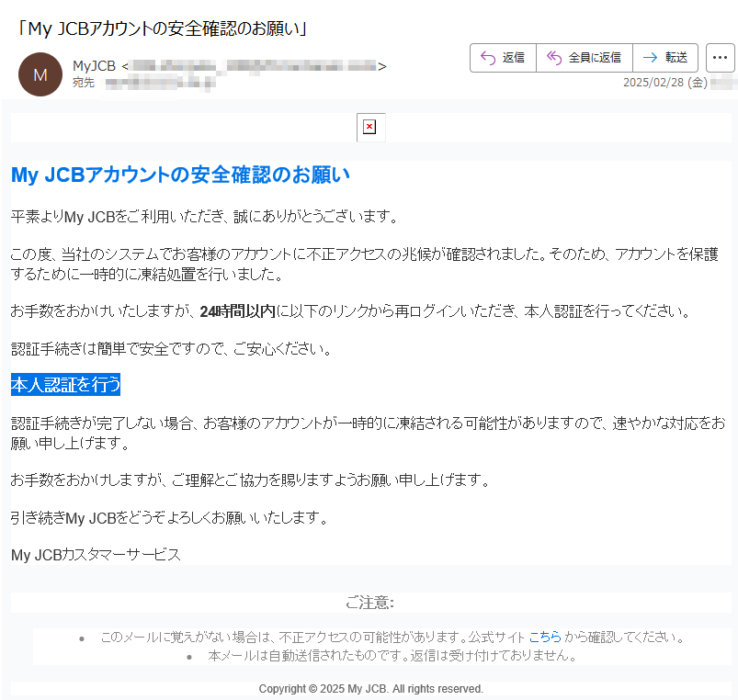Screen dimensions: 738x700
Task: Click the line 本メールは自動送信されたものです
Action: coord(392,655)
